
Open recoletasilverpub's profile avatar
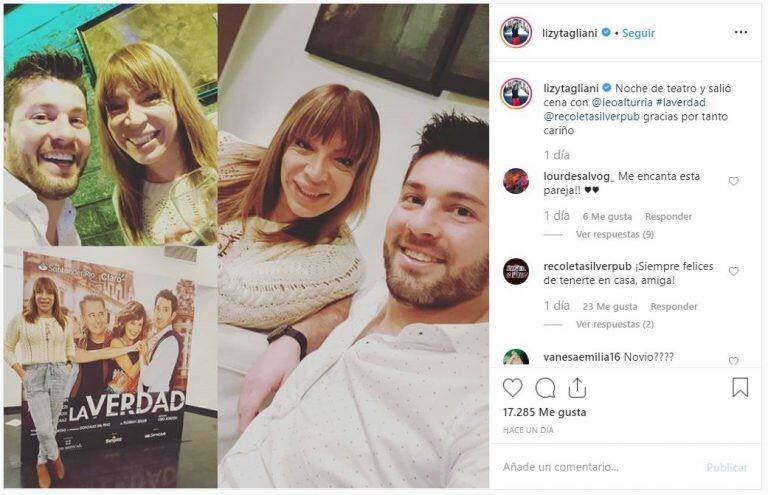[516, 271]
